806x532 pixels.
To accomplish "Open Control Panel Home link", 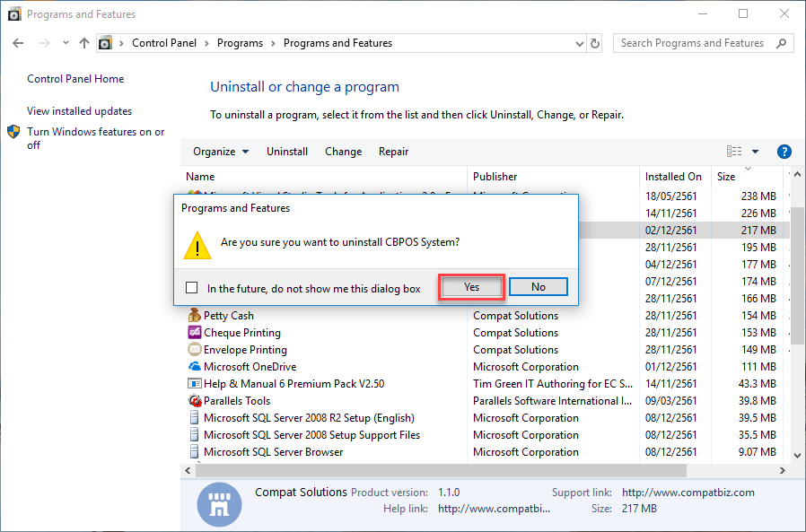I will (75, 79).
